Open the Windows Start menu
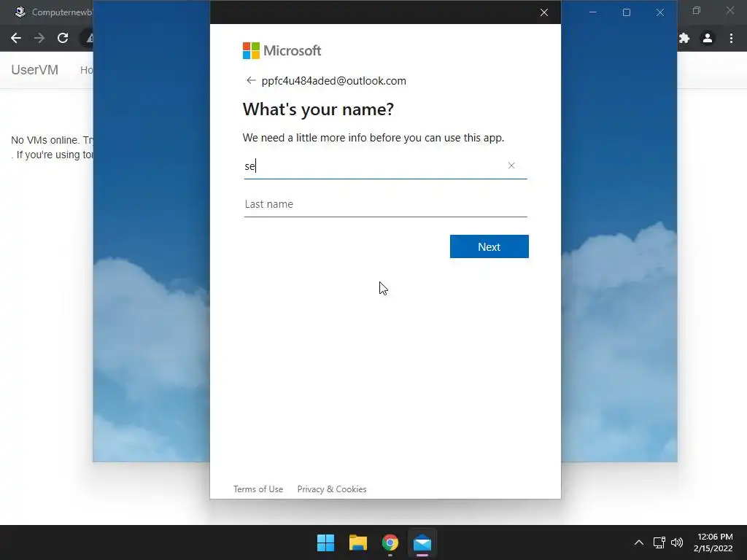Screen dimensions: 747x560 pos(326,542)
